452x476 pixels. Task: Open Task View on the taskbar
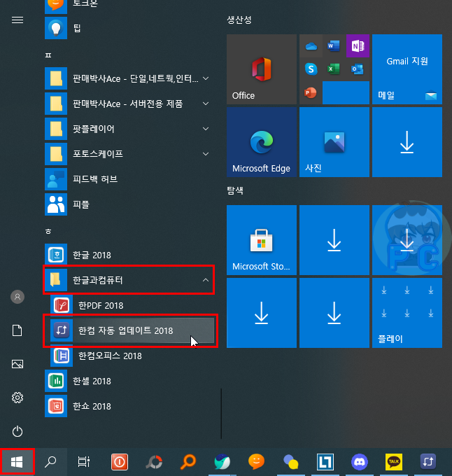(x=84, y=462)
